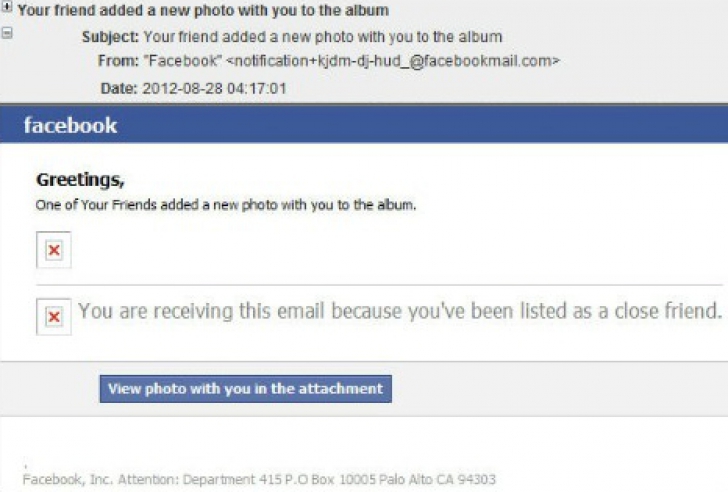Click the Date label in the header
This screenshot has height=492, width=728.
click(x=119, y=88)
